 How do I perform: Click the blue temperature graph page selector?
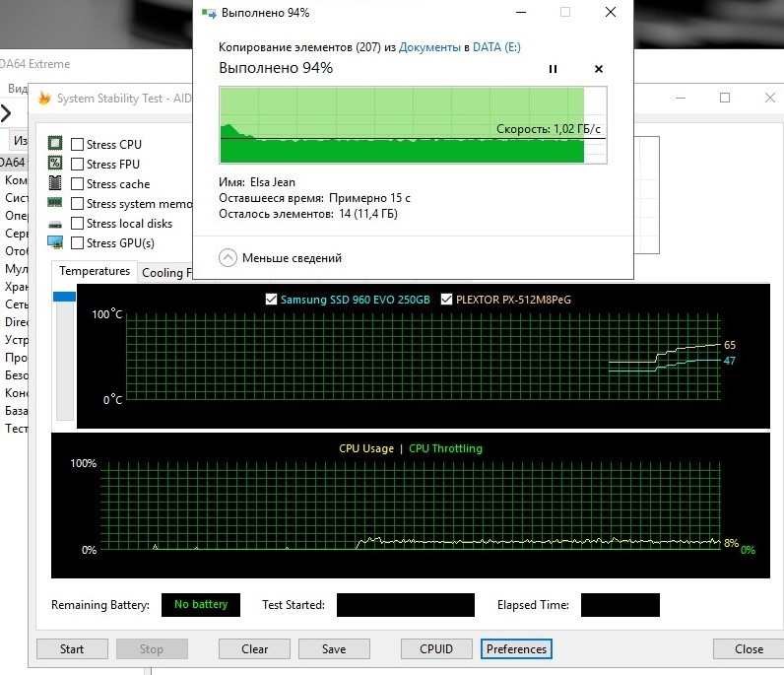64,297
